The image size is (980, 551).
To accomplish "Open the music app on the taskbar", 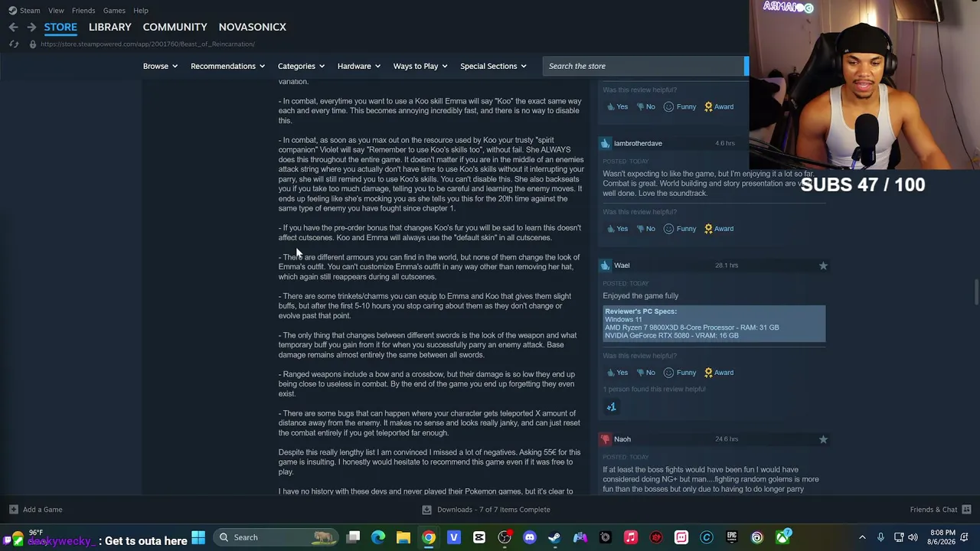I will (x=631, y=537).
